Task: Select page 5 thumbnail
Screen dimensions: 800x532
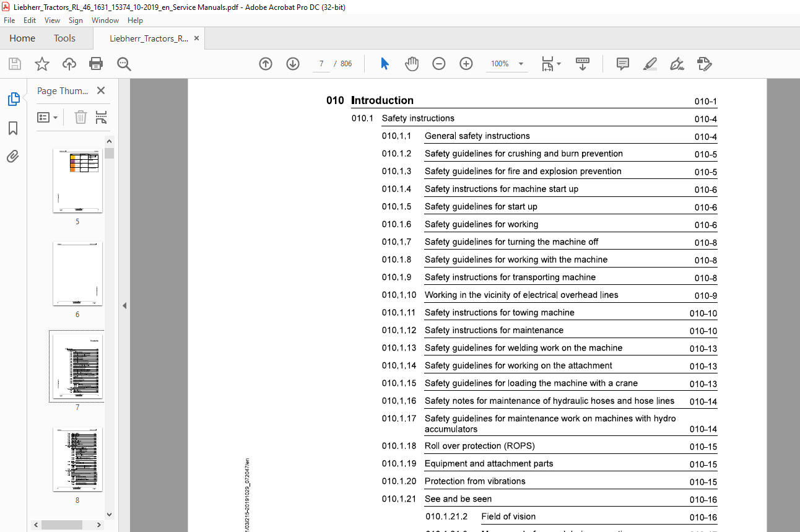Action: pos(77,181)
